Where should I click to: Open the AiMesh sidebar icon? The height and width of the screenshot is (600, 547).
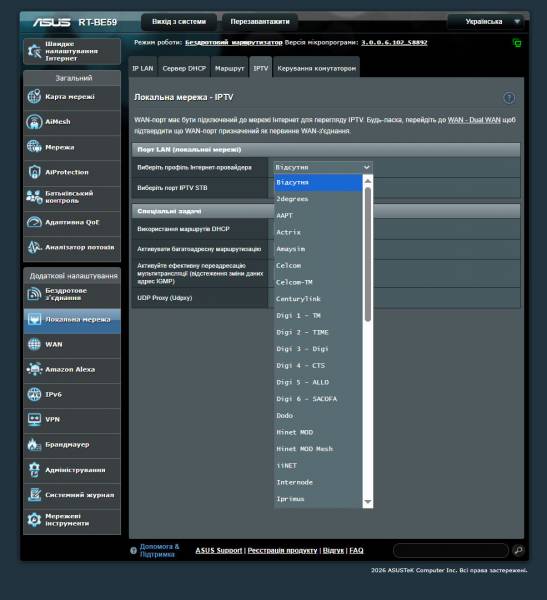pos(34,122)
